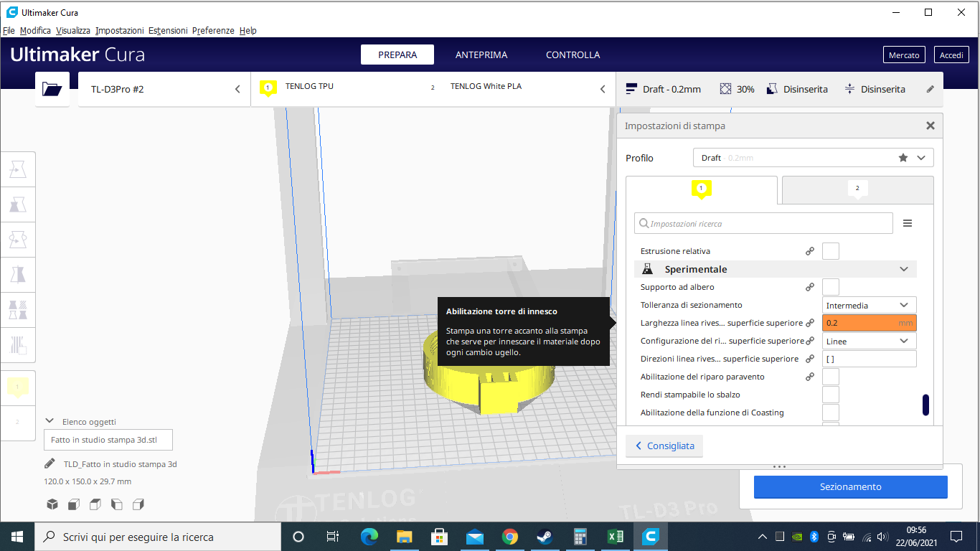This screenshot has height=551, width=980.
Task: Select the Scale tool in left toolbar
Action: pos(18,204)
